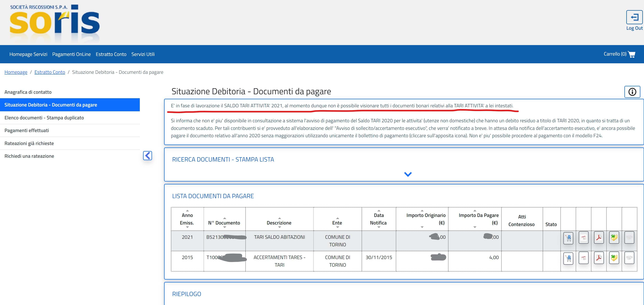The height and width of the screenshot is (305, 644).
Task: Collapse the left sidebar with arrow button
Action: click(x=148, y=156)
